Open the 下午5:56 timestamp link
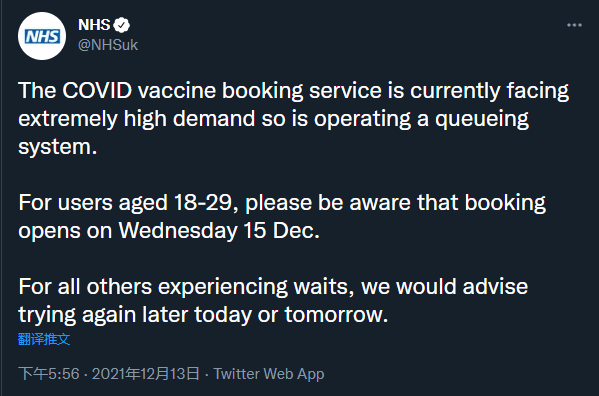Image resolution: width=599 pixels, height=396 pixels. [49, 373]
